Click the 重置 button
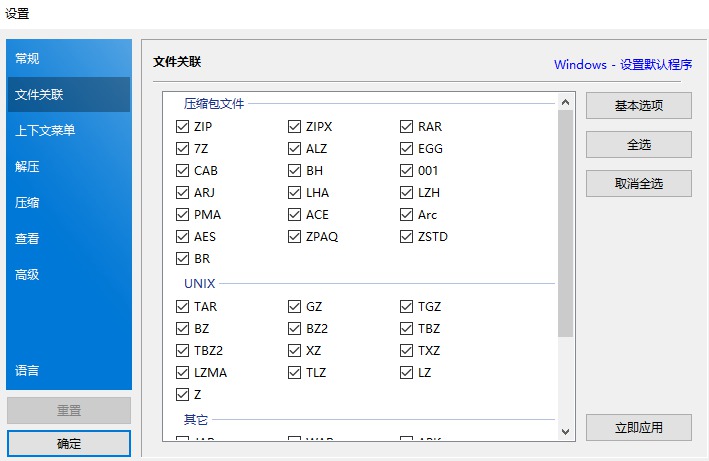The image size is (709, 461). pyautogui.click(x=69, y=410)
